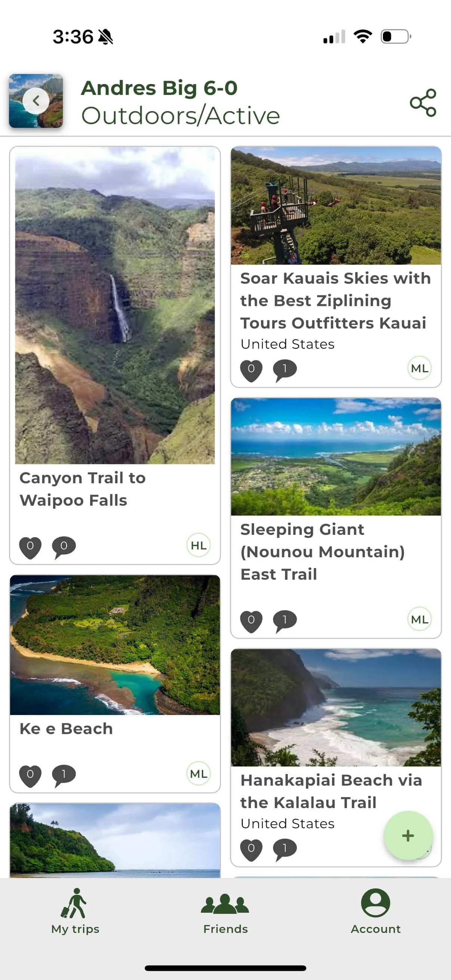Open Sleeping Giant (Nounou Mountain) East Trail title
This screenshot has width=451, height=980.
(322, 552)
